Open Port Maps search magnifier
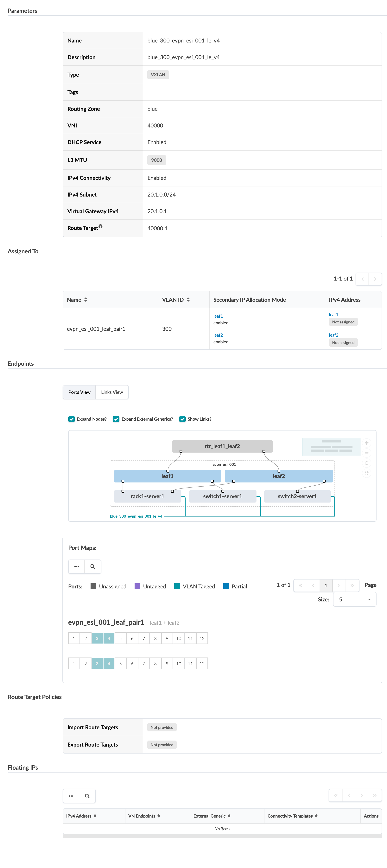 [93, 567]
